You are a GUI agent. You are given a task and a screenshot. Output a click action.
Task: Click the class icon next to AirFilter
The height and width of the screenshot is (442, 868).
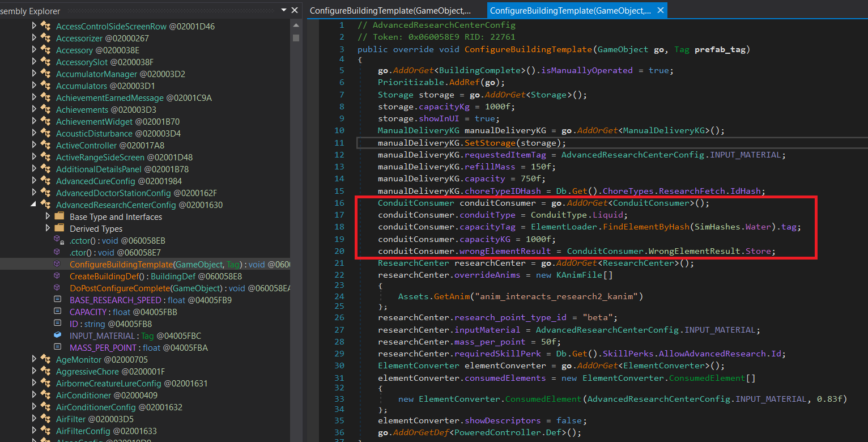tap(45, 419)
